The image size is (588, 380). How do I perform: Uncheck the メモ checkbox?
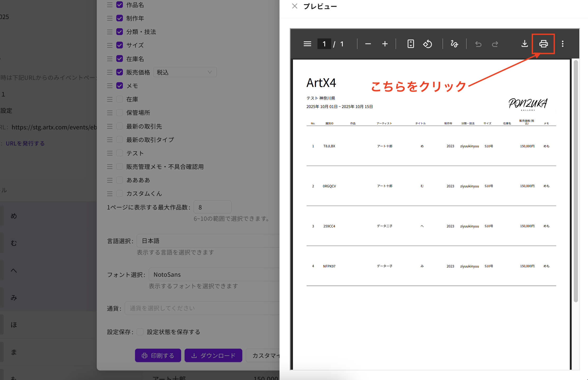(119, 86)
